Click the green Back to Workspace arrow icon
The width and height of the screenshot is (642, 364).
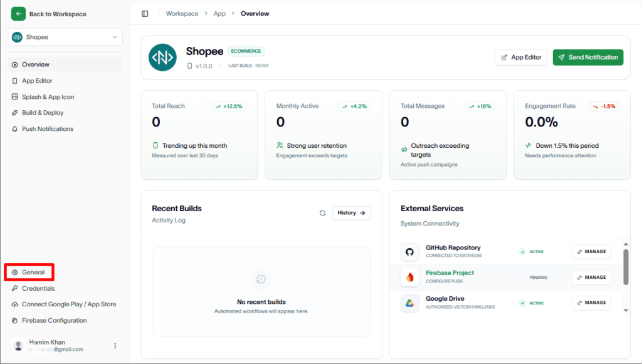(18, 14)
